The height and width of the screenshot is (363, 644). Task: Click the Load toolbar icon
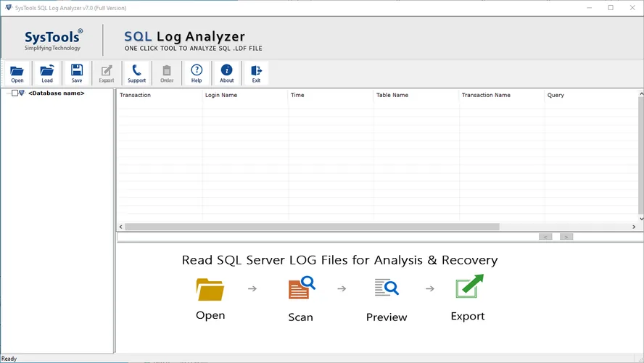pos(47,73)
